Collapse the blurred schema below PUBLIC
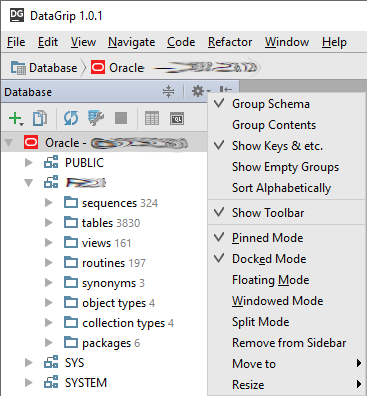This screenshot has height=396, width=367. click(x=29, y=183)
